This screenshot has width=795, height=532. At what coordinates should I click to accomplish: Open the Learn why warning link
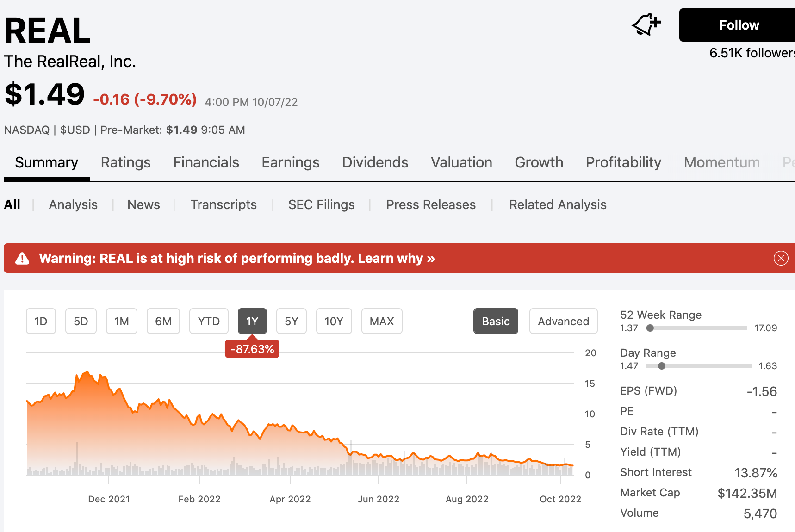click(396, 258)
